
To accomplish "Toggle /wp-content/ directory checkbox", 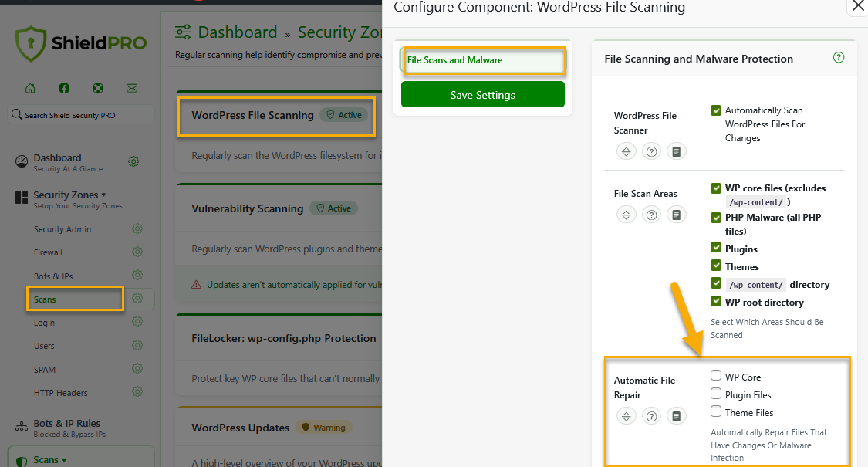I will pyautogui.click(x=716, y=283).
